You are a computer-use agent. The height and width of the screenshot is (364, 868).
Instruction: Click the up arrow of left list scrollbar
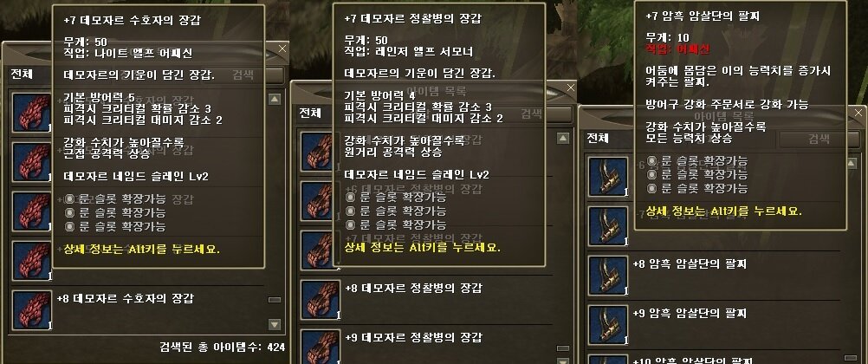pos(275,99)
